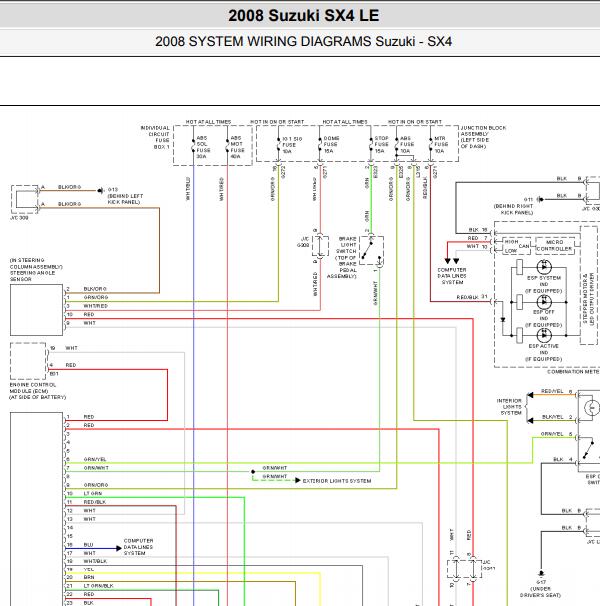Click the arrowhead on the RED/YEL wire
Viewport: 600px width, 606px height.
530,395
